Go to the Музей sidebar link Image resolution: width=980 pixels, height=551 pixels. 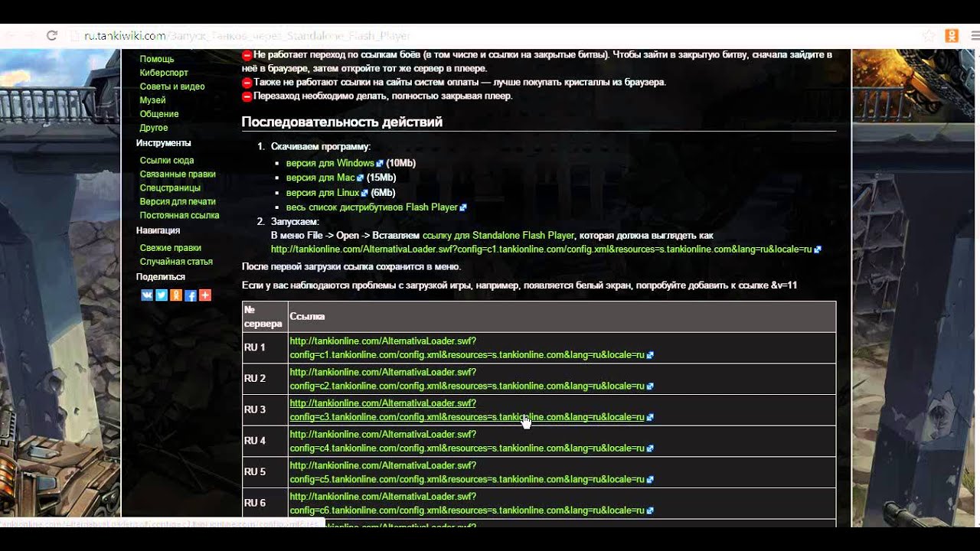(152, 100)
